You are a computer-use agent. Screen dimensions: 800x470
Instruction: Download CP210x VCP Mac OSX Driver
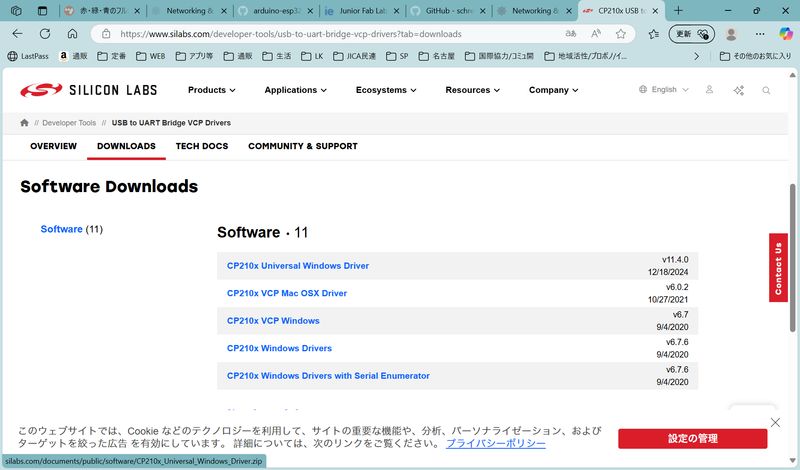pos(287,293)
